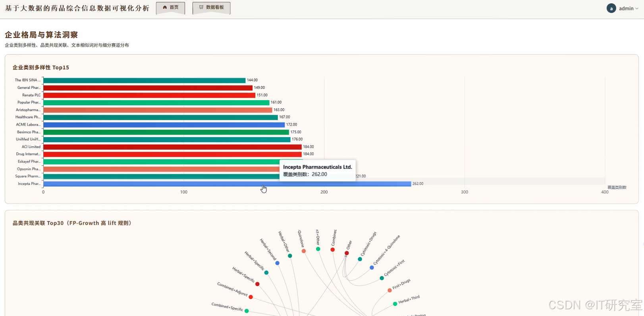Click the subtitle starting with 企业类别多样性、品类共现关联

(x=67, y=45)
